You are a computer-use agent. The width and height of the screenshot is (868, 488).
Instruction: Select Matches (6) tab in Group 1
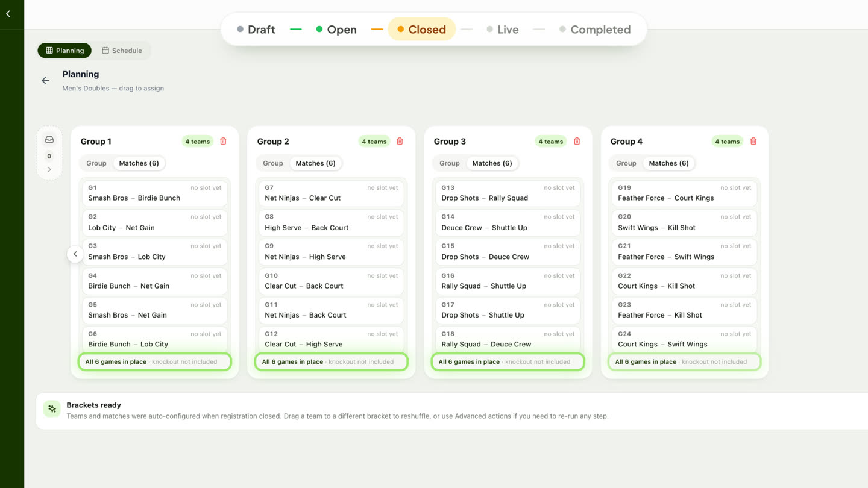[139, 163]
